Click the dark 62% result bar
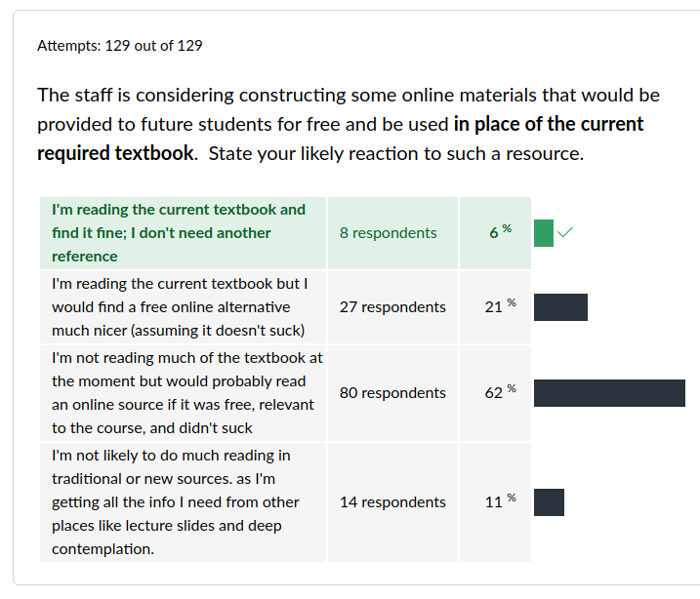 click(609, 393)
